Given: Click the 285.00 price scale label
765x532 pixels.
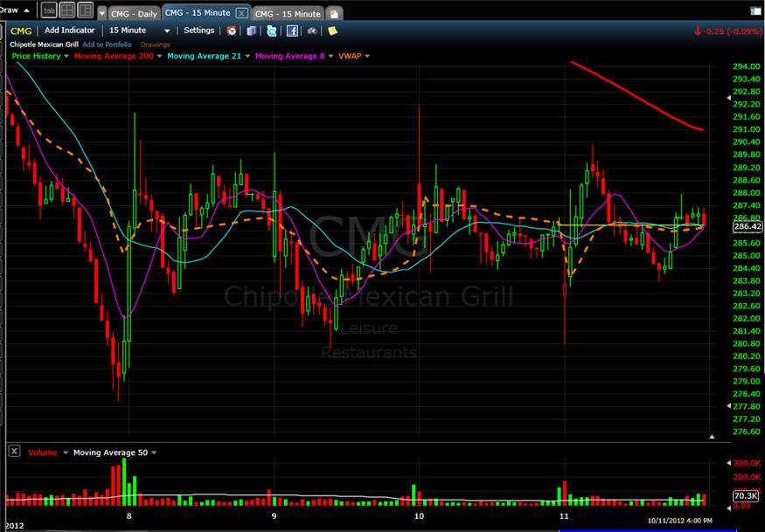Looking at the screenshot, I should 747,255.
